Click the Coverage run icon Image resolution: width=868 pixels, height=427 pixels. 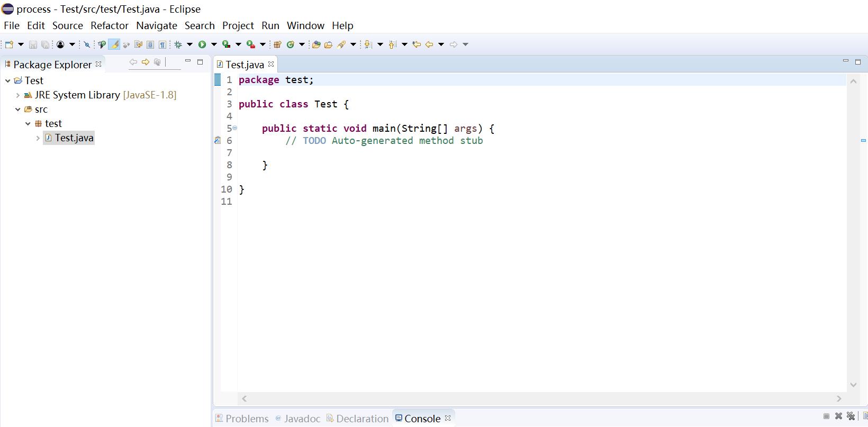coord(227,44)
